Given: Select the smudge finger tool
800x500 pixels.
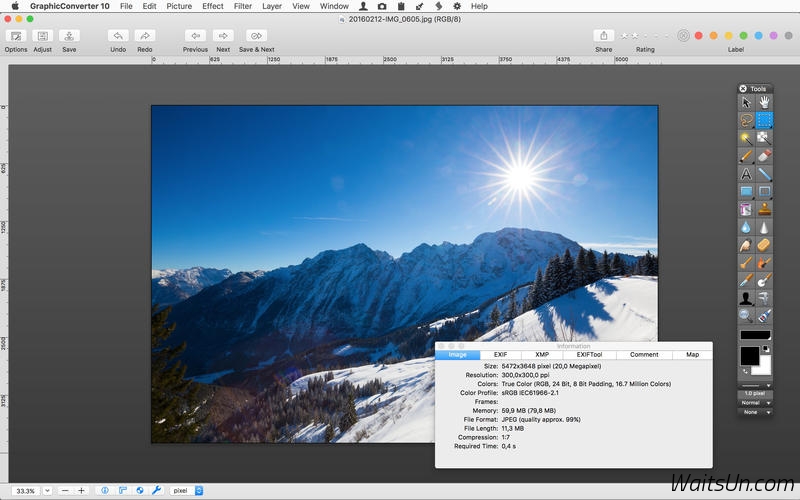Looking at the screenshot, I should click(x=746, y=245).
